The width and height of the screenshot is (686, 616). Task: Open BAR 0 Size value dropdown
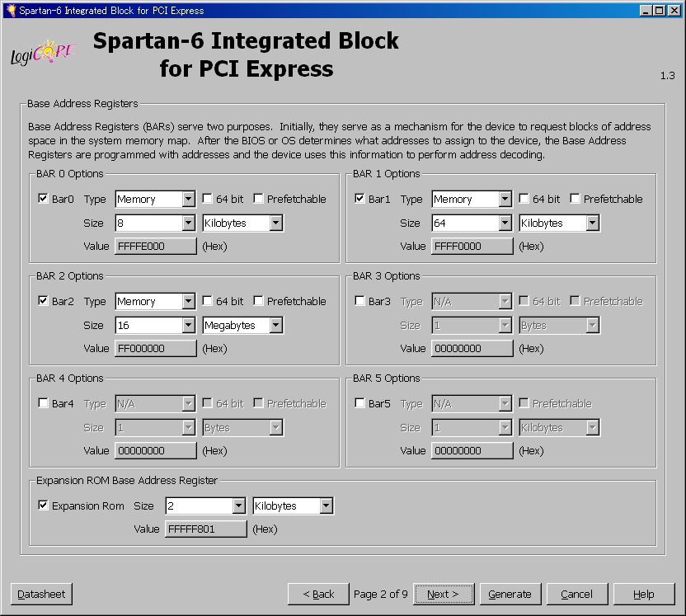(188, 223)
